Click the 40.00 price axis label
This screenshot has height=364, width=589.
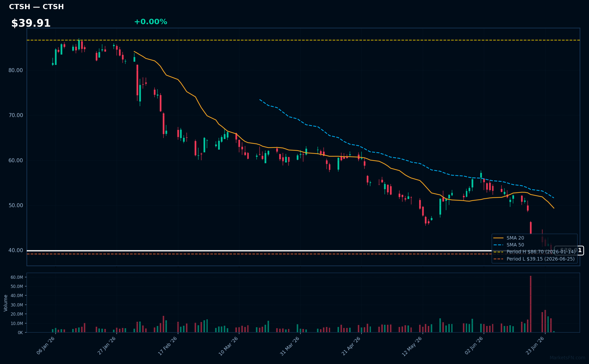pos(16,250)
